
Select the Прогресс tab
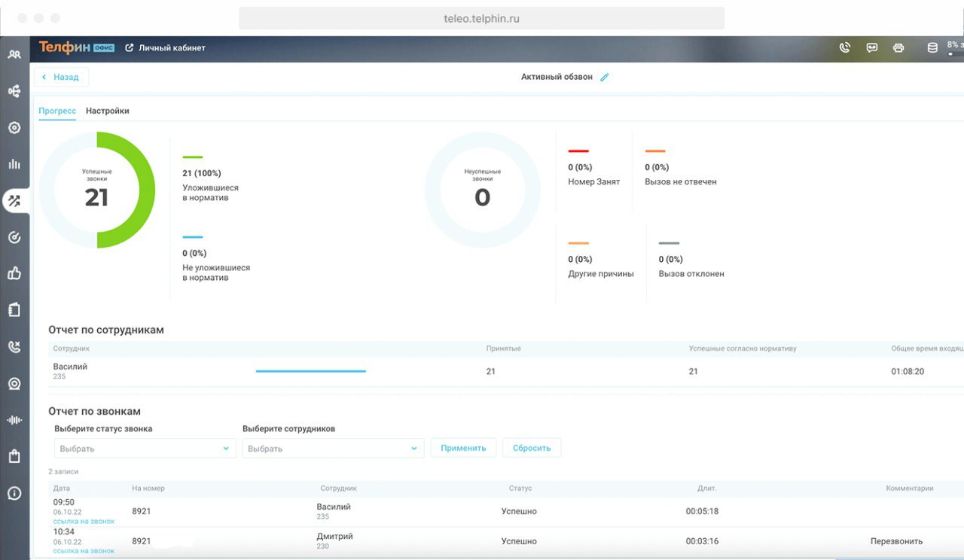[57, 111]
